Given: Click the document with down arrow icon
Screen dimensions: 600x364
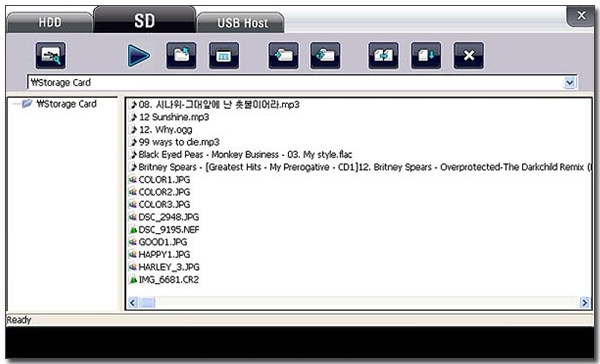Looking at the screenshot, I should point(426,56).
